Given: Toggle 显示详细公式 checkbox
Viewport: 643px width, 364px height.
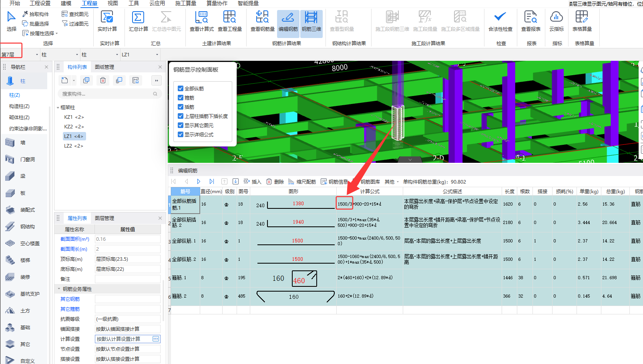Looking at the screenshot, I should click(181, 134).
